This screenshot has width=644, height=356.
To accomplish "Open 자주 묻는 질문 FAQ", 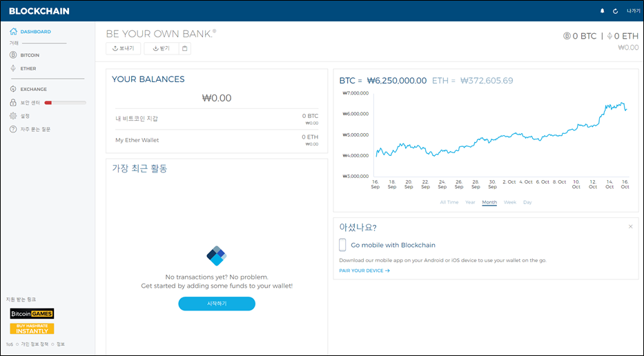I will point(35,129).
